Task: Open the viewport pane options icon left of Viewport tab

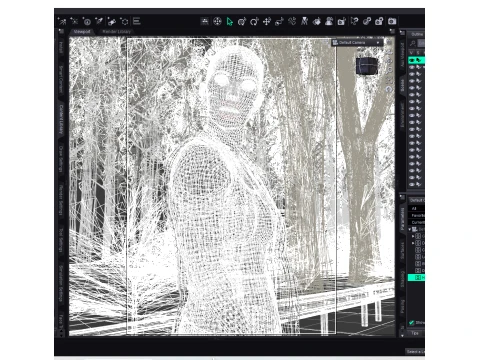Action: [61, 31]
